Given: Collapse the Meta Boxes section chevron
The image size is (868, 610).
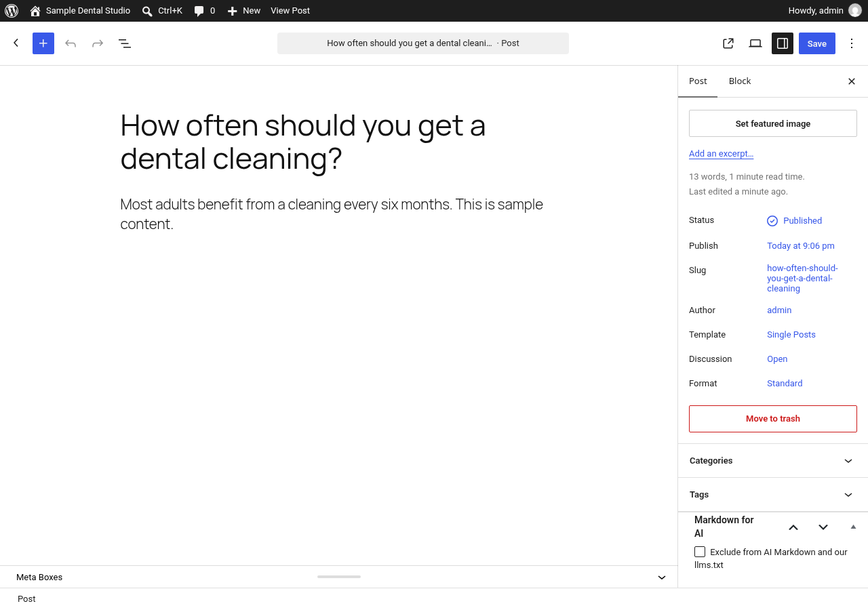Looking at the screenshot, I should coord(662,577).
